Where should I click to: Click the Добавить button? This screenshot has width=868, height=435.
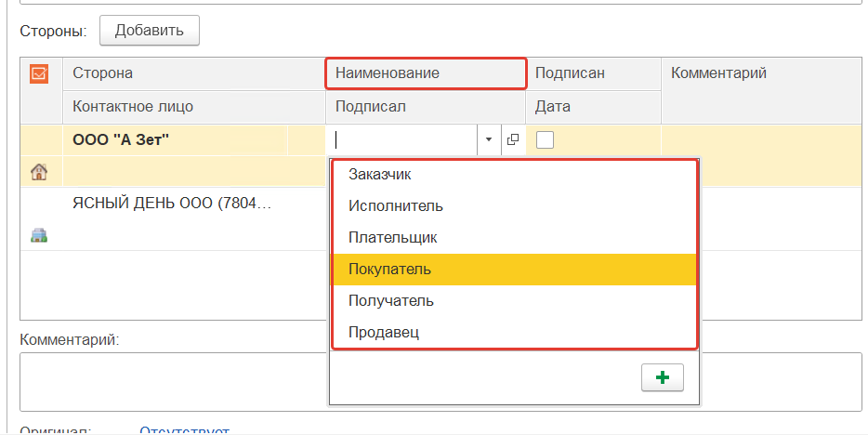click(149, 30)
